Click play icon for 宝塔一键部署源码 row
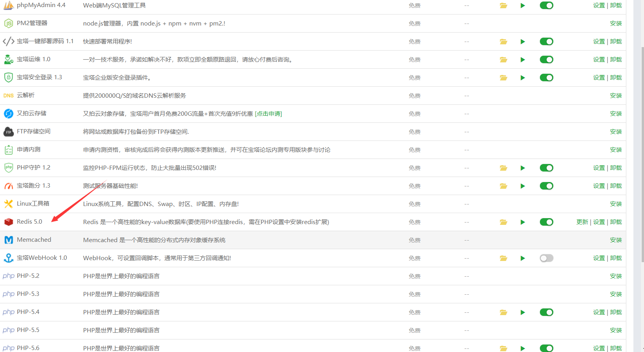 [x=523, y=42]
